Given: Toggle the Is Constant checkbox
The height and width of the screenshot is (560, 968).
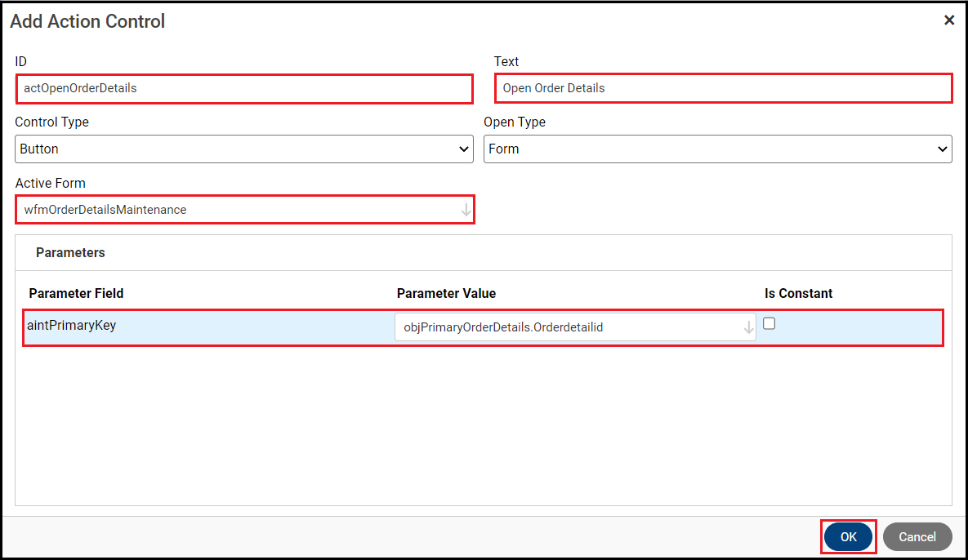Looking at the screenshot, I should coord(769,324).
